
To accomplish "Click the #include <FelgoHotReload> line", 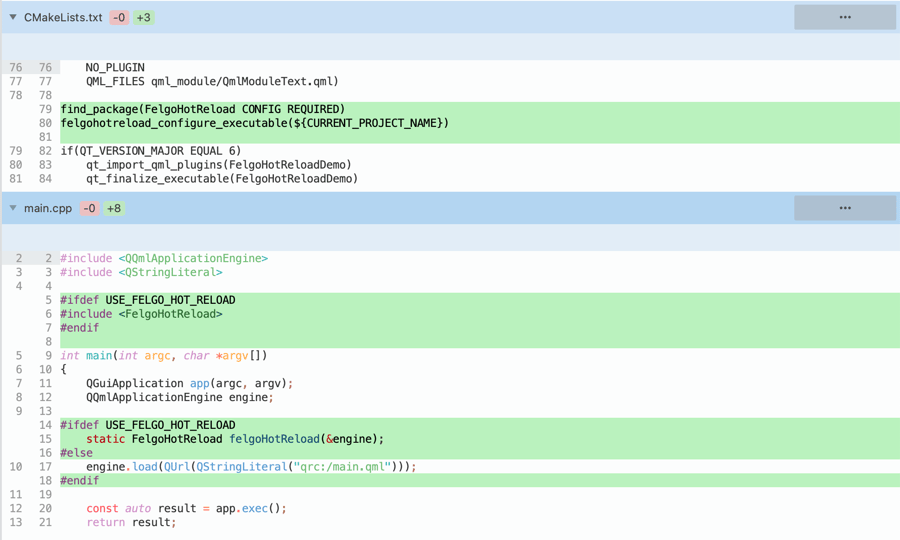I will click(141, 314).
